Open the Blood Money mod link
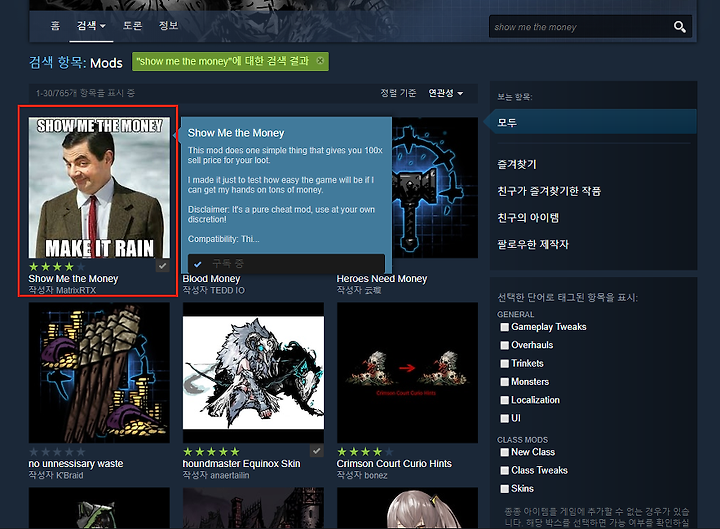Image resolution: width=720 pixels, height=529 pixels. 211,279
